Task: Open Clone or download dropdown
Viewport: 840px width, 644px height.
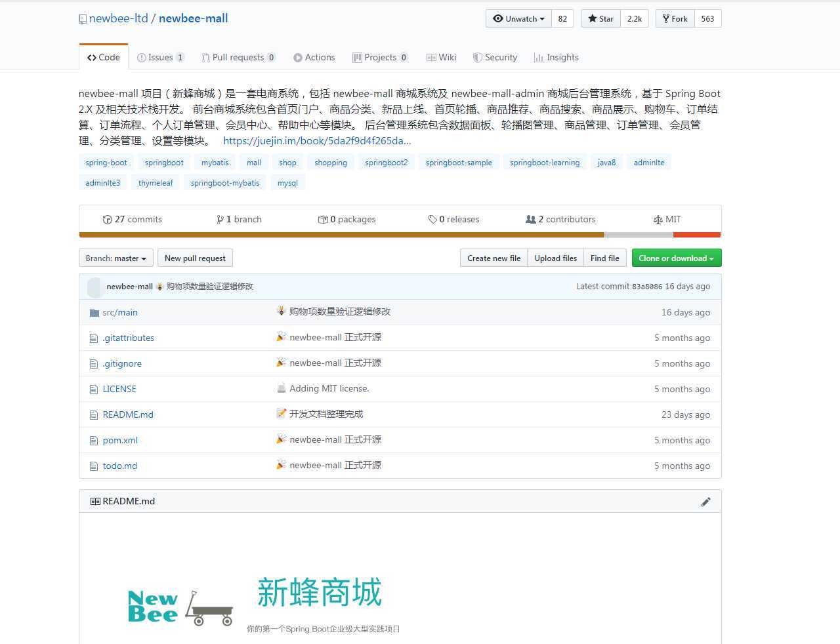Action: (x=677, y=258)
